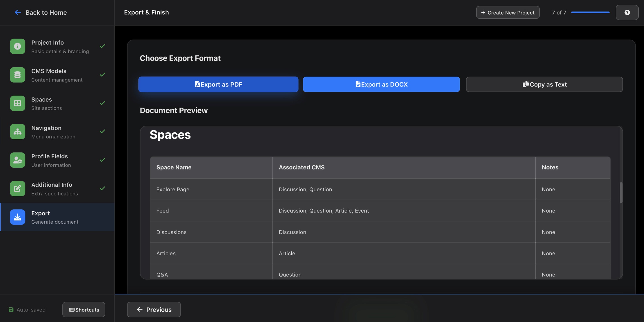Click the Additional Info completed checkmark

[x=102, y=188]
